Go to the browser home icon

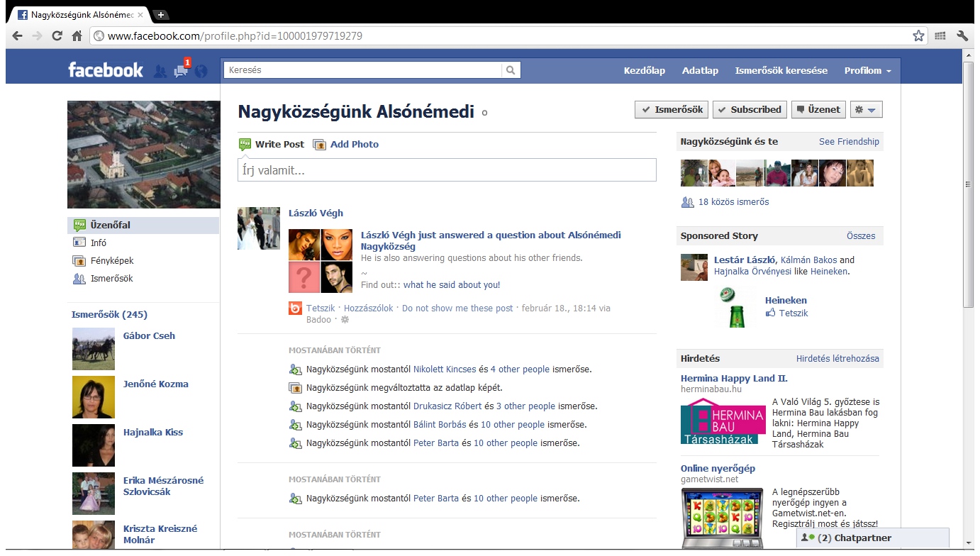(77, 35)
